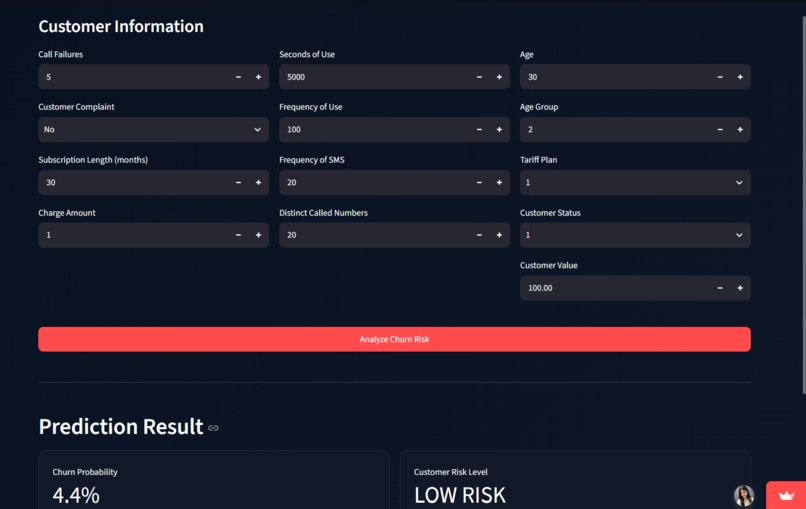Image resolution: width=806 pixels, height=509 pixels.
Task: Click the Customer Risk Level label
Action: (x=451, y=472)
